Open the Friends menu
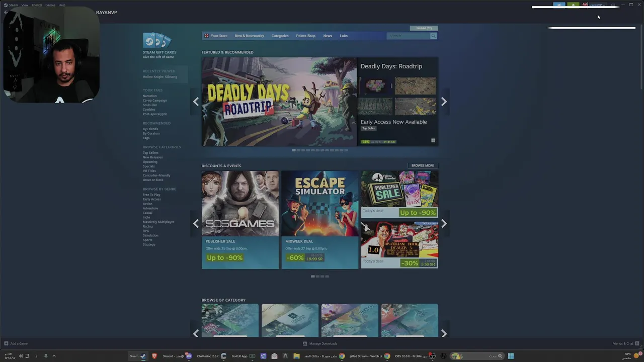 click(37, 5)
